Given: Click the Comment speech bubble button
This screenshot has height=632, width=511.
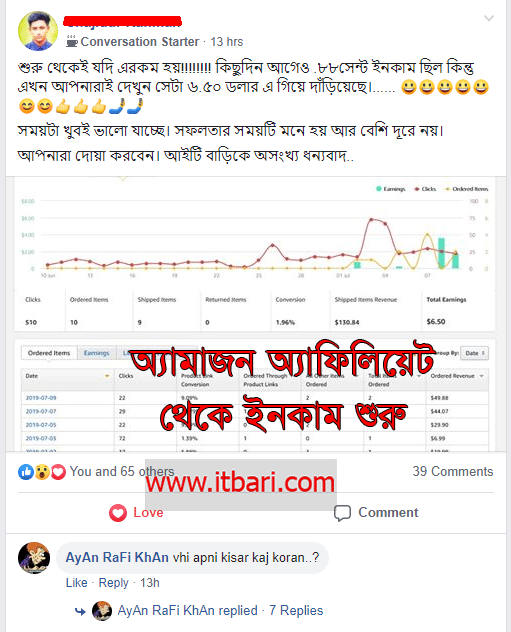Looking at the screenshot, I should [x=376, y=513].
